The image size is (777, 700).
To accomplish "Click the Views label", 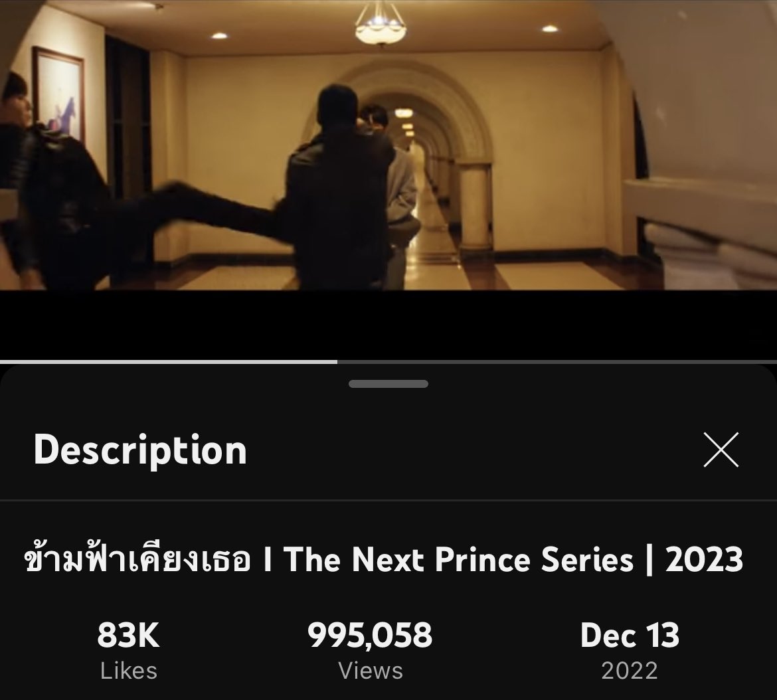I will coord(371,671).
